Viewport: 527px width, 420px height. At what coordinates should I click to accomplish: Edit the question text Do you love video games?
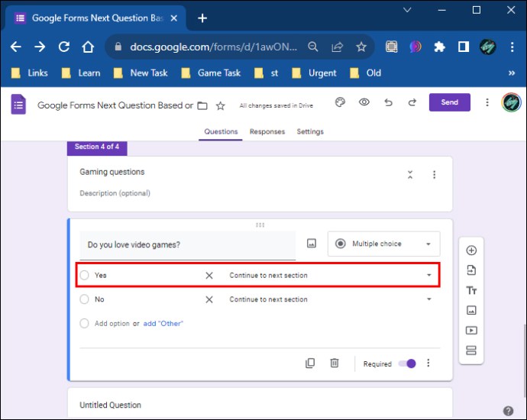click(188, 245)
